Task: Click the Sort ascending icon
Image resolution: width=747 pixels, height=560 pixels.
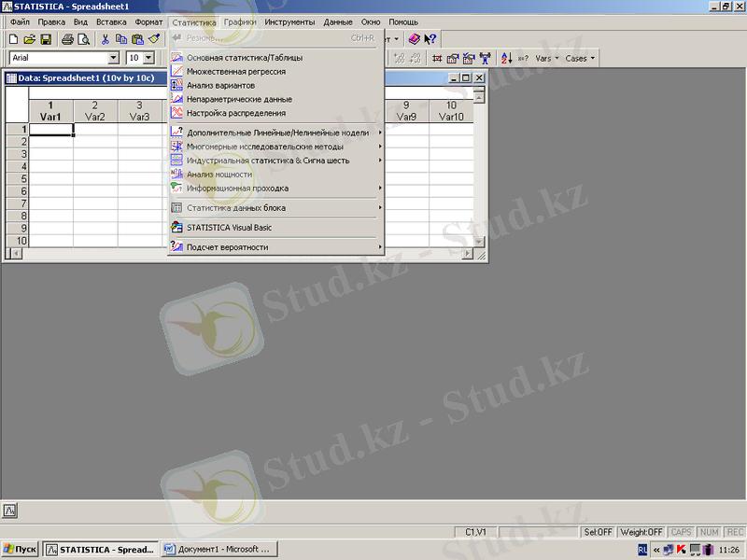Action: tap(506, 58)
